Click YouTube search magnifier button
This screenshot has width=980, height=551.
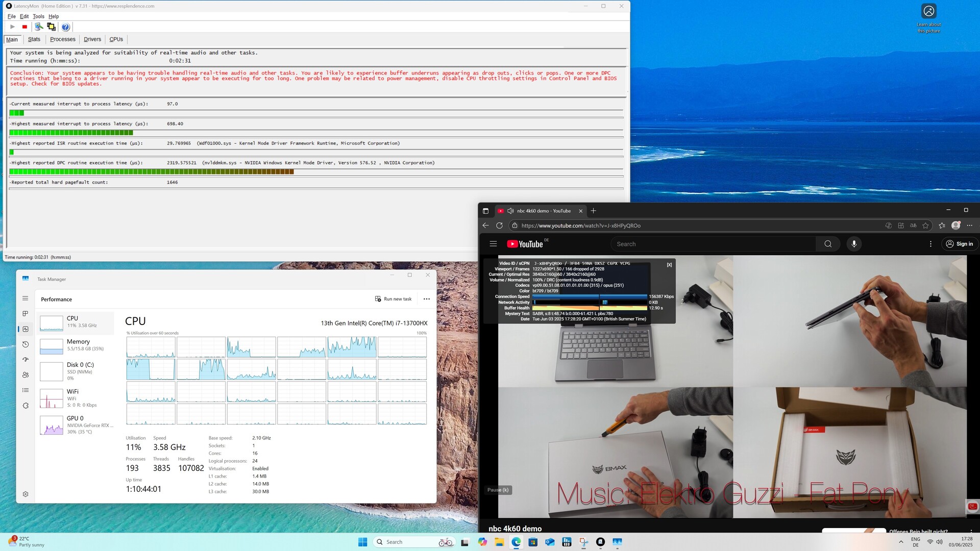click(x=828, y=244)
